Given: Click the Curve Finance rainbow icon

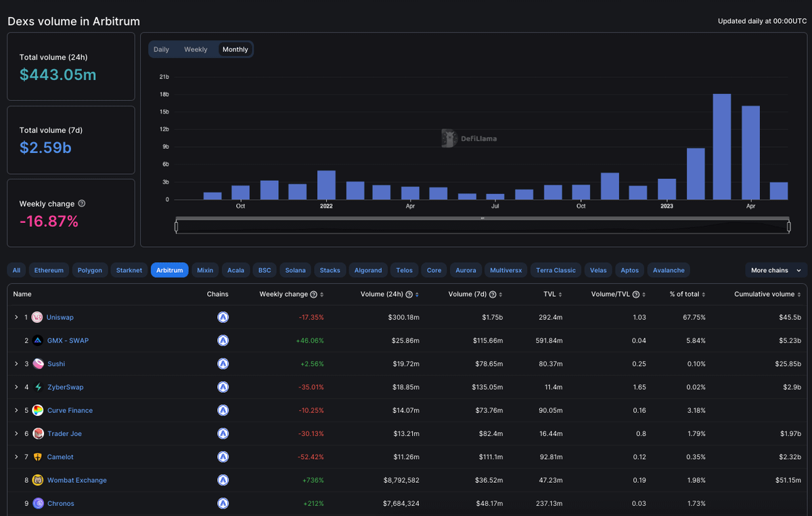Looking at the screenshot, I should click(x=37, y=410).
